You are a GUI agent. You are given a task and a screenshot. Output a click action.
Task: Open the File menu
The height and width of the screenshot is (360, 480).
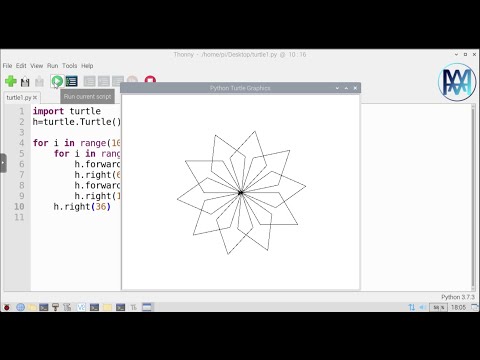point(7,66)
